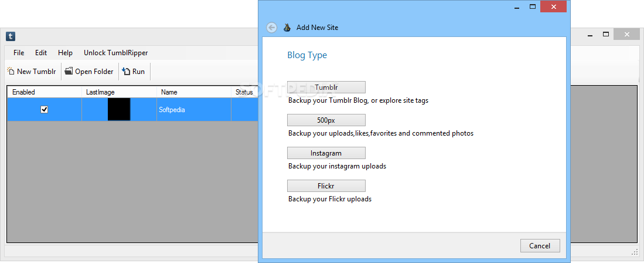Click 'Backup your Flickr uploads' description
The image size is (644, 263).
(330, 199)
